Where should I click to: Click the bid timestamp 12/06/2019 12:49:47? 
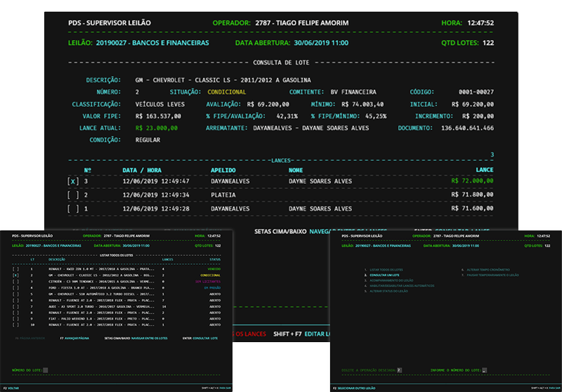[x=156, y=181]
